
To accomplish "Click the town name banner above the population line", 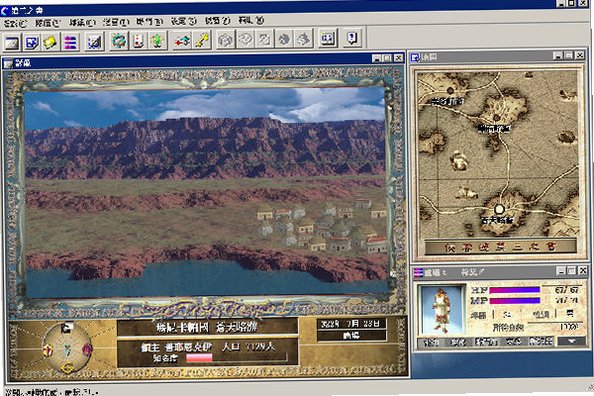I will click(x=207, y=327).
